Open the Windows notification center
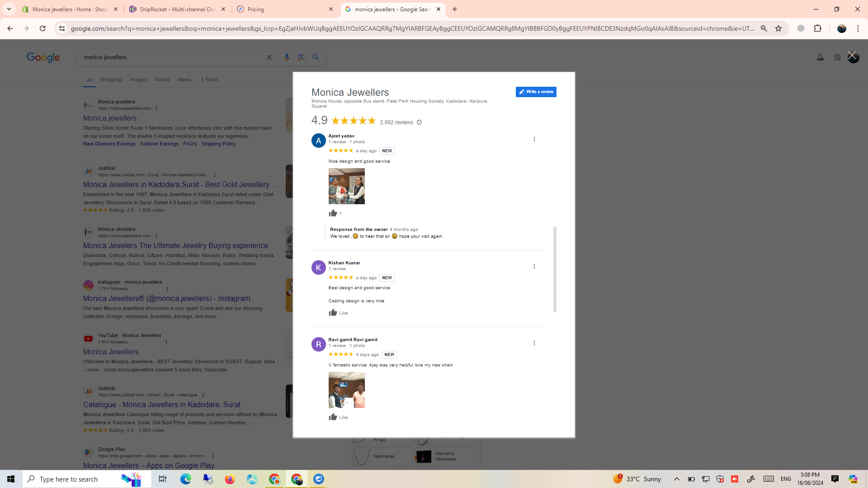The image size is (868, 488). coord(835,479)
